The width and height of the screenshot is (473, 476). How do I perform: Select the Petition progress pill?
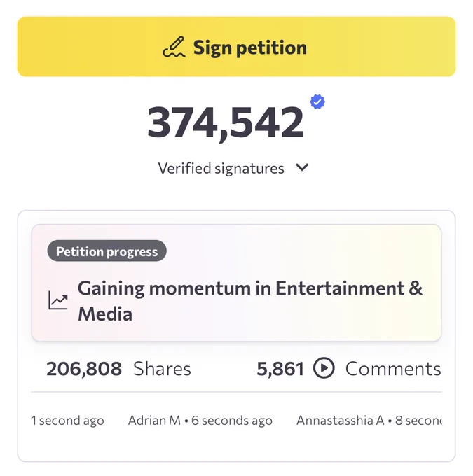(x=107, y=251)
